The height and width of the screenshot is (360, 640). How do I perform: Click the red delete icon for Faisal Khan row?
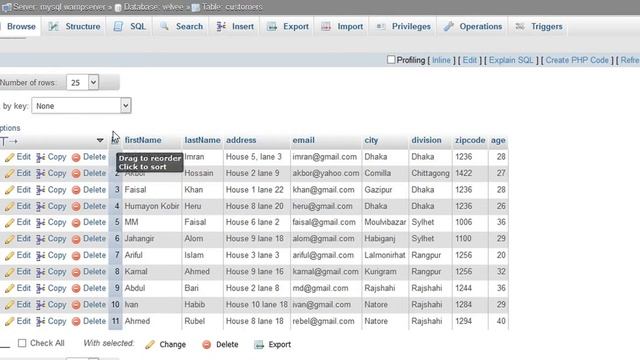[x=76, y=190]
